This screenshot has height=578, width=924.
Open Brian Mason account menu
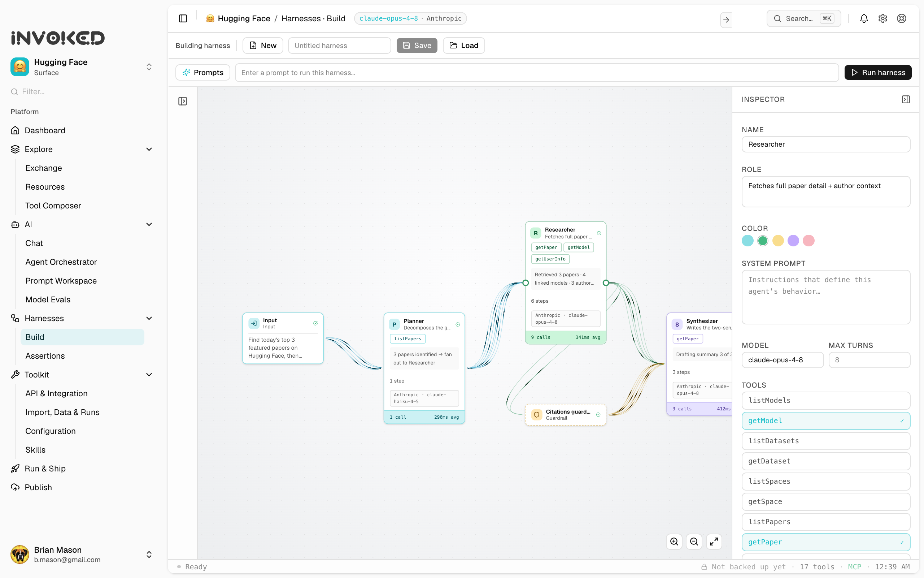point(82,554)
